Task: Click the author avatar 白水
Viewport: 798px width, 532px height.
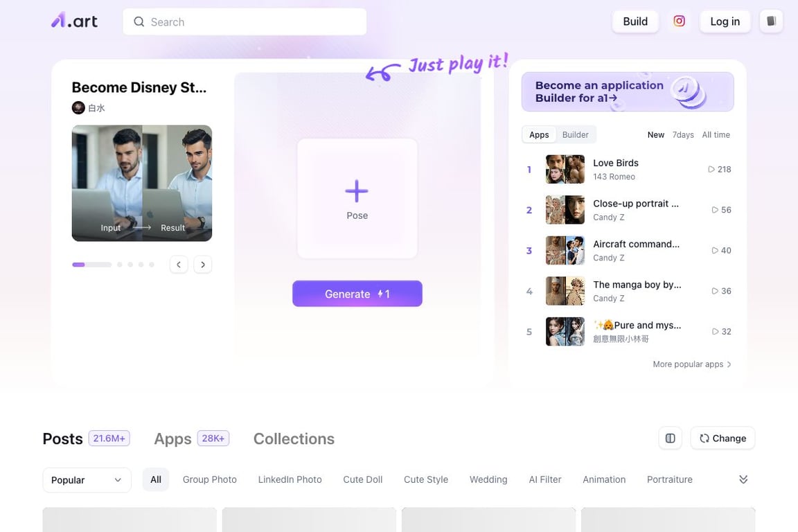Action: pos(78,108)
